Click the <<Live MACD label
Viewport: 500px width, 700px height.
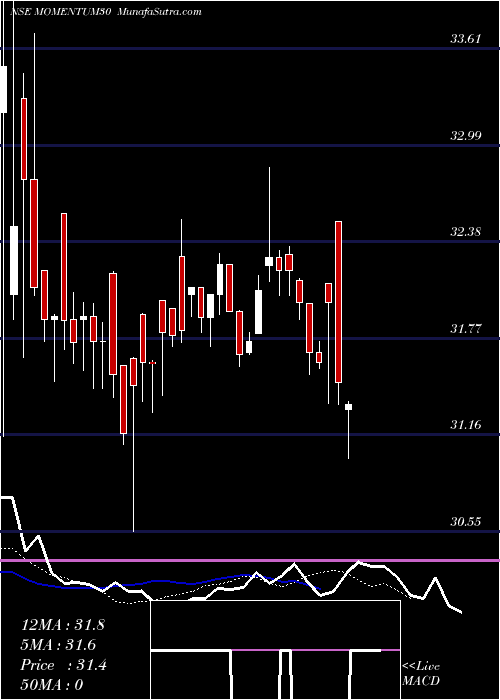(x=421, y=673)
